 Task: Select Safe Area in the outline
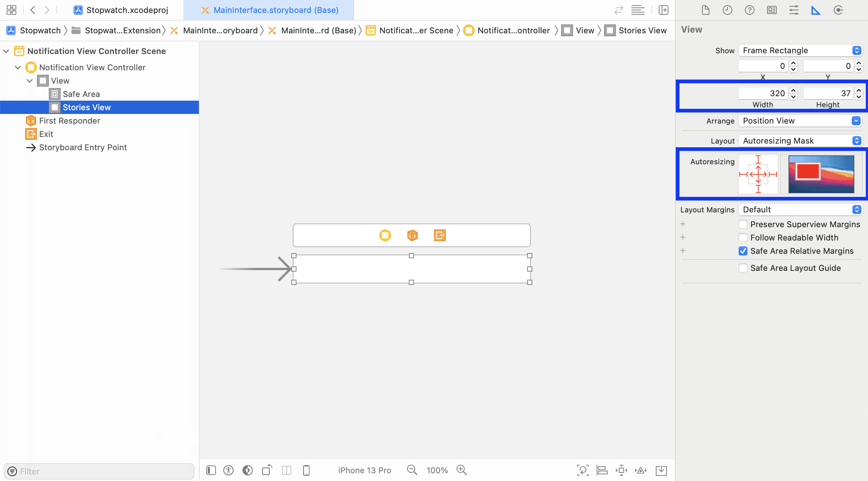[81, 94]
